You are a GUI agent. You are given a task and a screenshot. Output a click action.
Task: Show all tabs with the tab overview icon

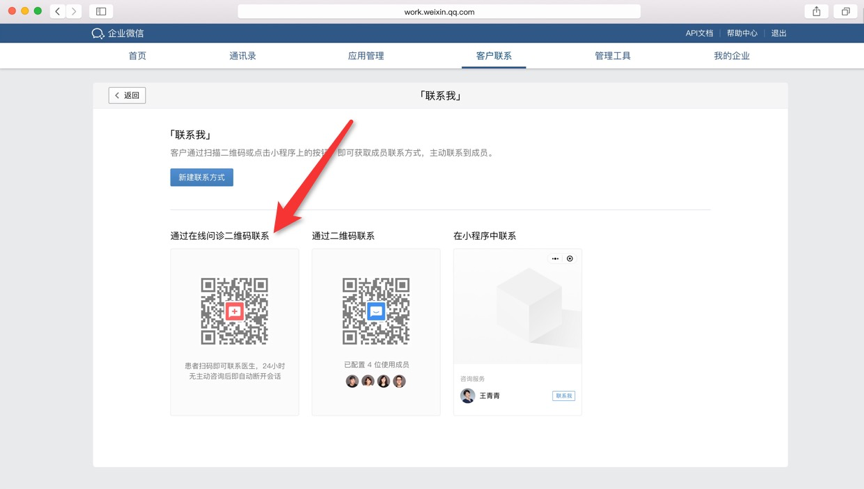pos(845,11)
